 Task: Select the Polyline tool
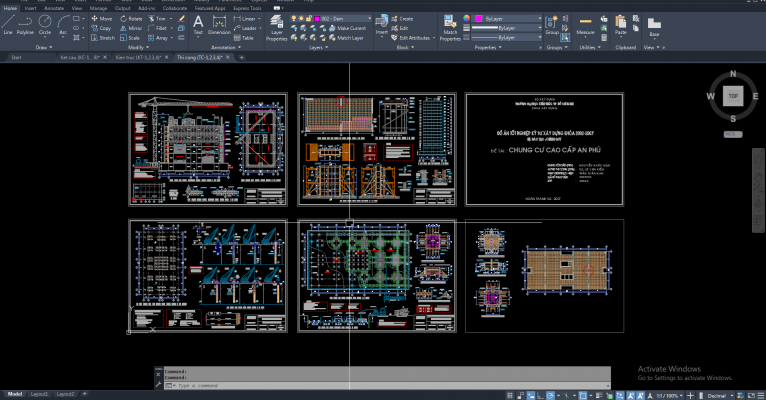click(26, 25)
